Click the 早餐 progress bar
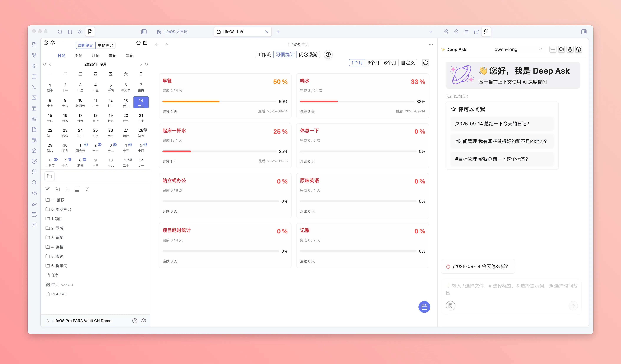The width and height of the screenshot is (621, 364). [x=219, y=101]
